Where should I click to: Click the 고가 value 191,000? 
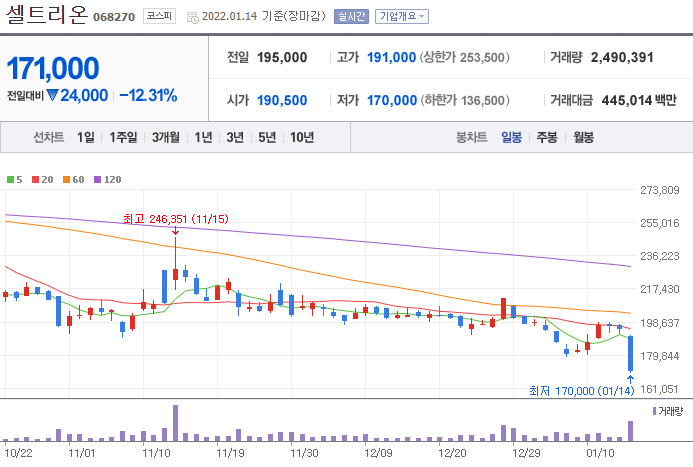pyautogui.click(x=392, y=57)
